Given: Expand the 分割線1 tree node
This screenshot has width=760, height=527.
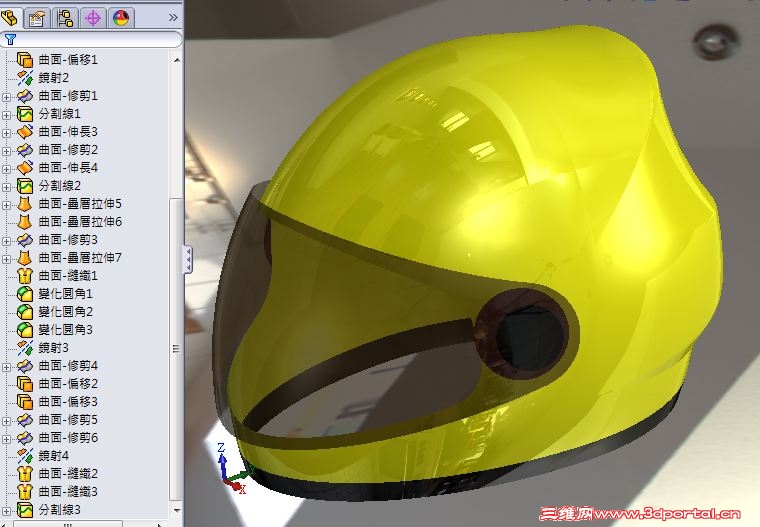Looking at the screenshot, I should coord(6,115).
